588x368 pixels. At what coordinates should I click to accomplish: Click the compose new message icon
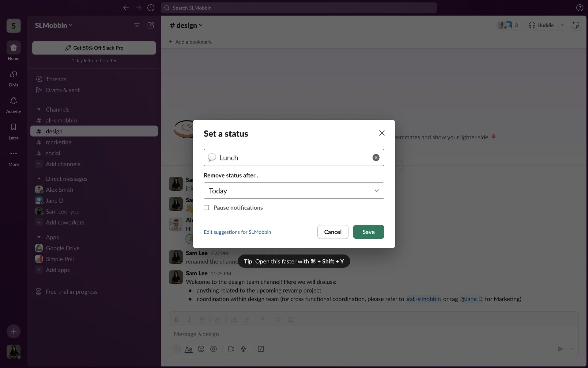tap(151, 25)
